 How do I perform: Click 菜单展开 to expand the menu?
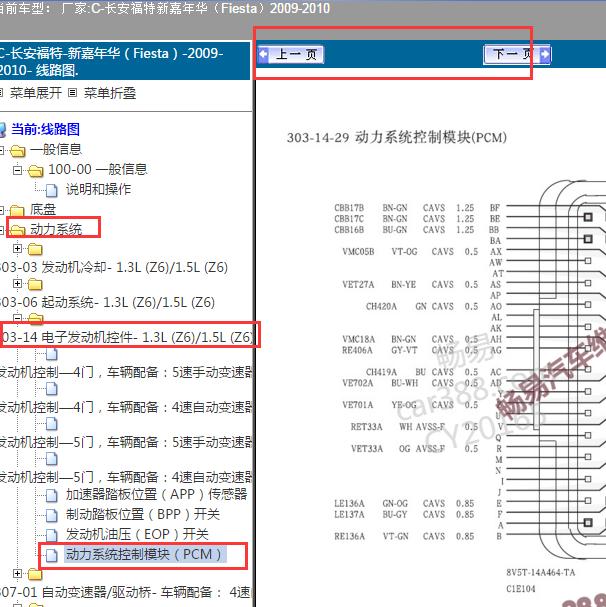click(36, 93)
